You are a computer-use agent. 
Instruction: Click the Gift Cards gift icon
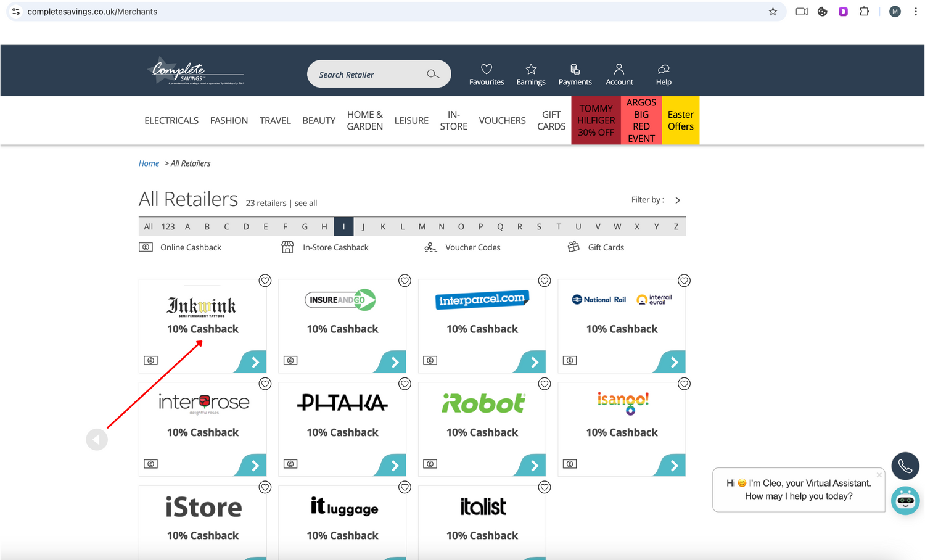[x=573, y=247]
